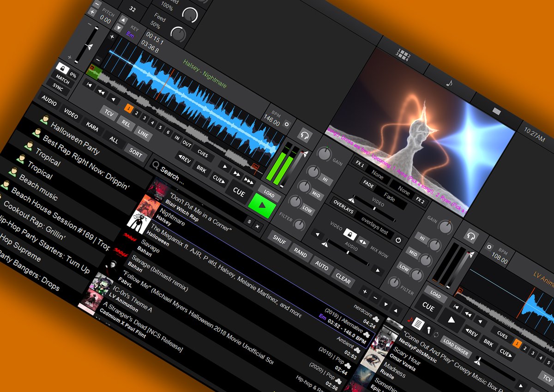Click the overlays power icon
The image size is (554, 392).
(x=398, y=241)
